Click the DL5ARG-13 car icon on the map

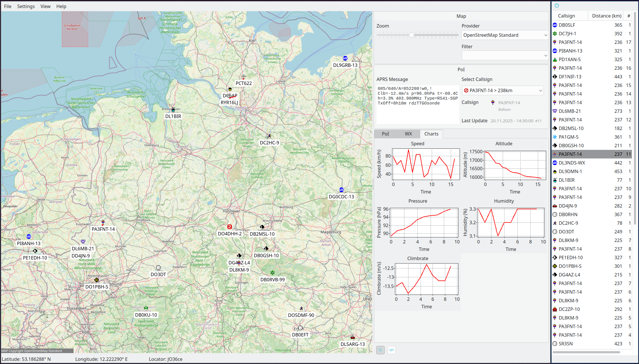(x=353, y=338)
